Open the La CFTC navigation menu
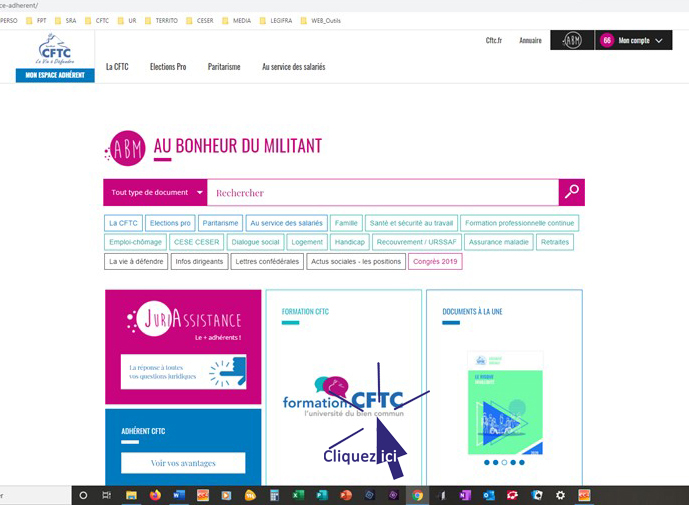 (x=117, y=67)
